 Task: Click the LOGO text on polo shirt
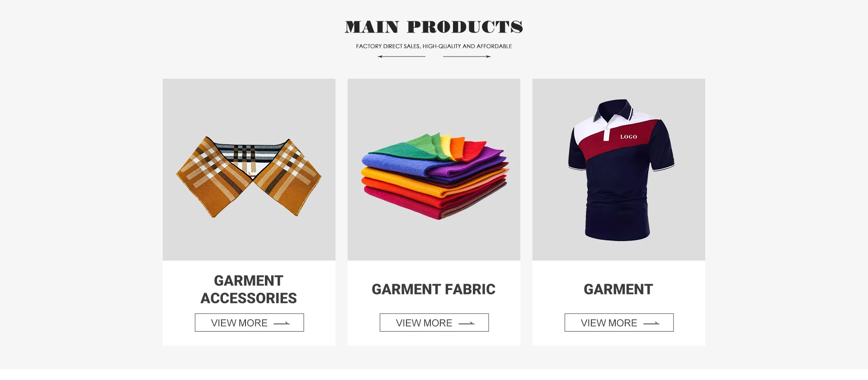[x=628, y=137]
